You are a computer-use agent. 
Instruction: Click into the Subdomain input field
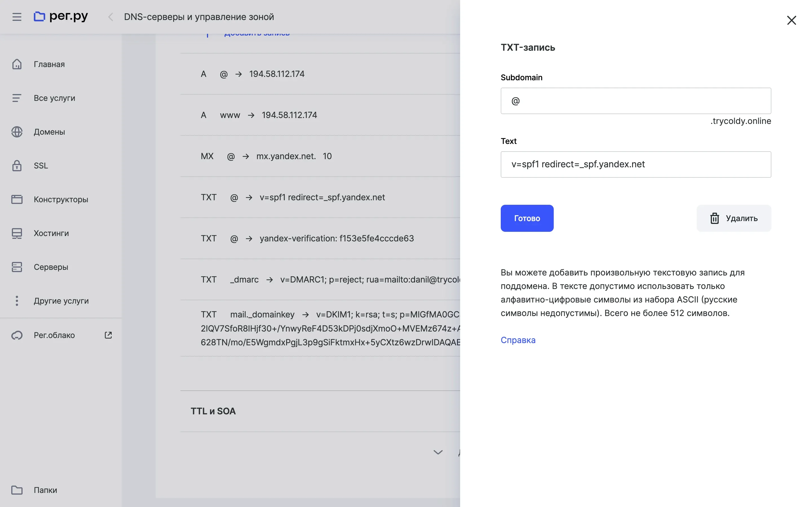coord(636,101)
